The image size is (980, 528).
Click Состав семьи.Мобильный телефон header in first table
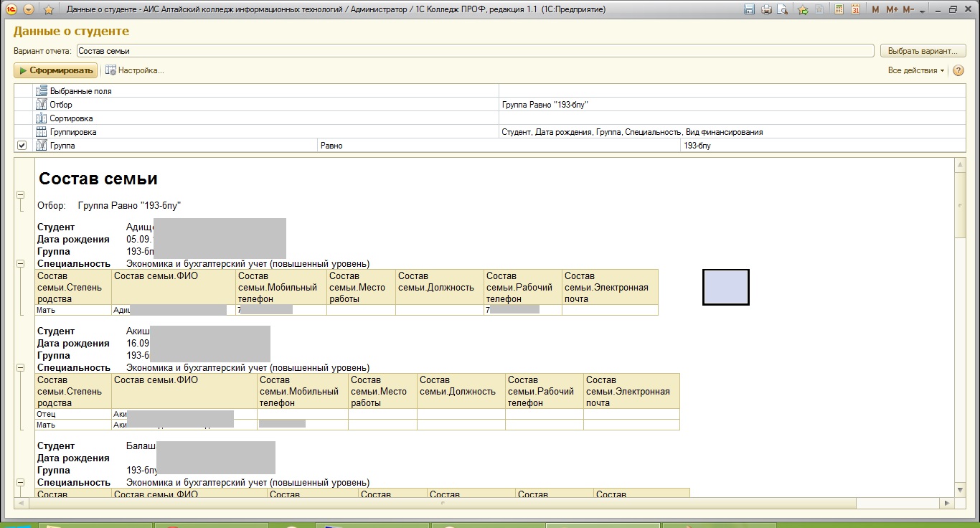tap(281, 287)
